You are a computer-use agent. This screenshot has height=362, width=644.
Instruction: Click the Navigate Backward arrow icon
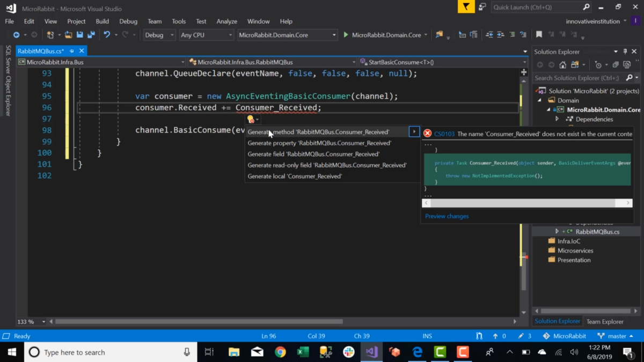click(16, 35)
